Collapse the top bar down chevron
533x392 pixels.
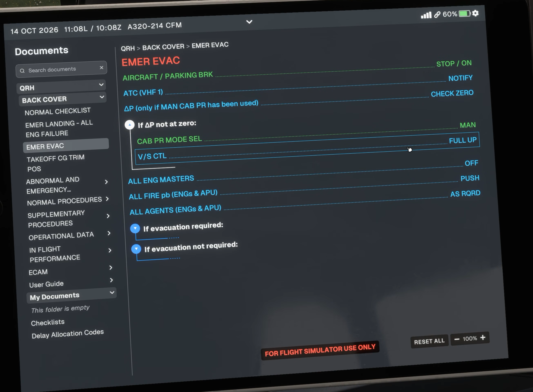249,22
